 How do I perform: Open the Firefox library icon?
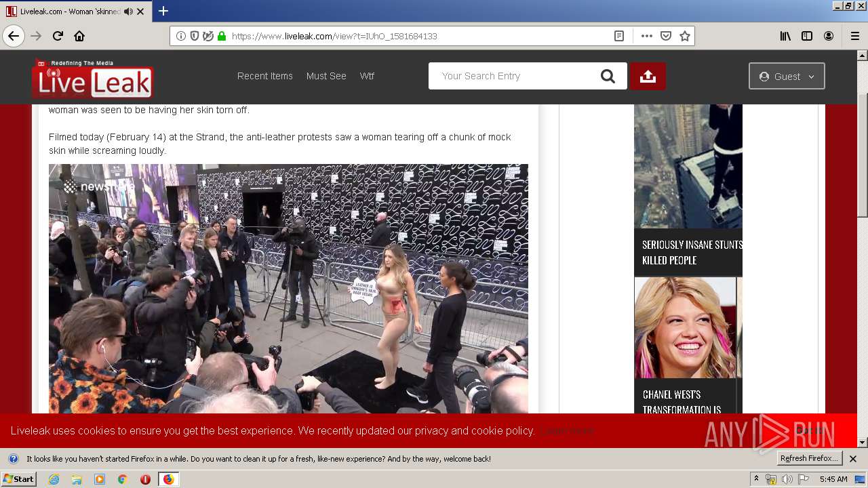click(x=785, y=36)
